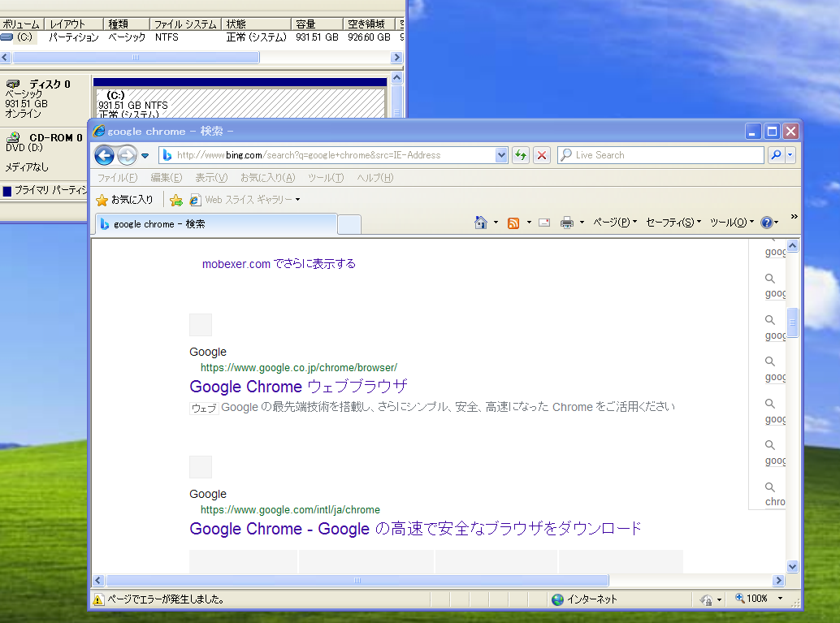Open search provider dropdown arrow

click(790, 155)
